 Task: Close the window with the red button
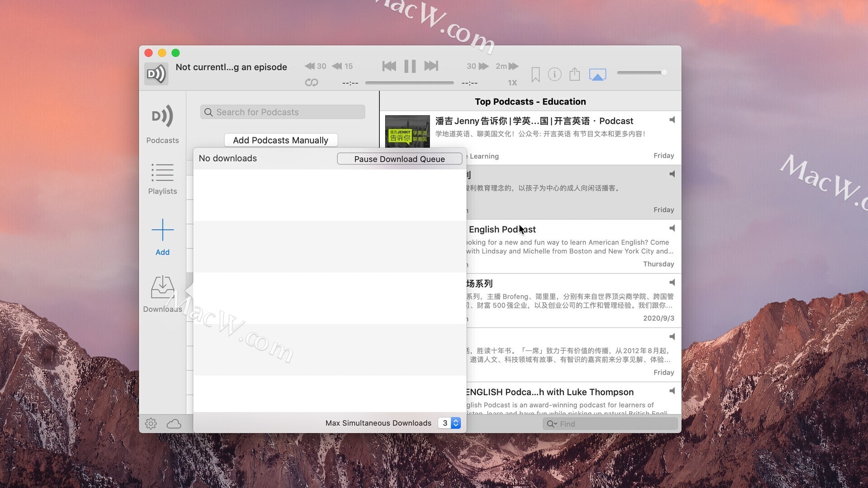[148, 53]
